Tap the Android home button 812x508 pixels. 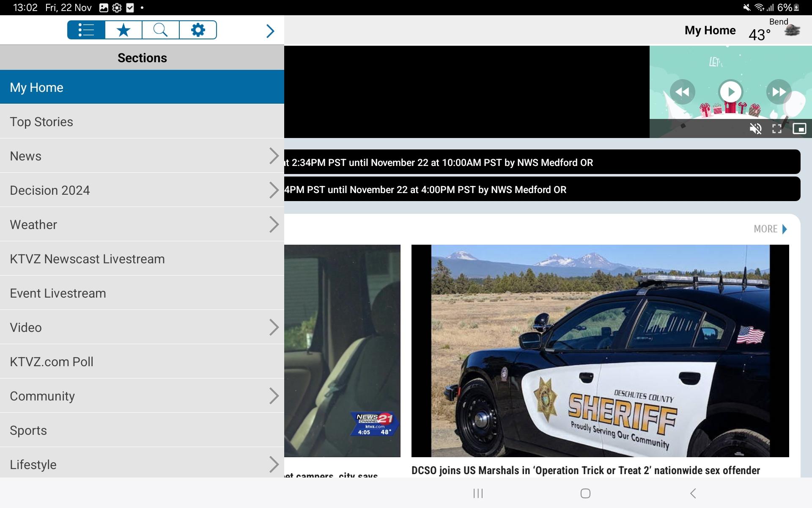585,493
